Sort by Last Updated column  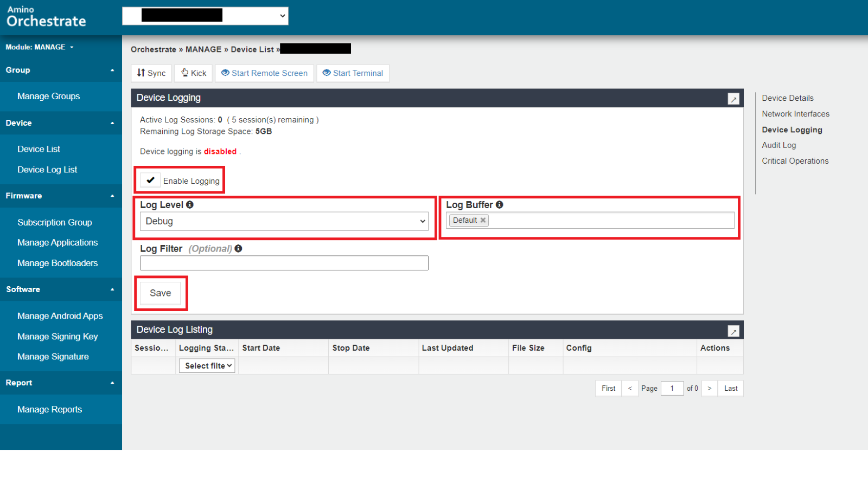pos(448,348)
